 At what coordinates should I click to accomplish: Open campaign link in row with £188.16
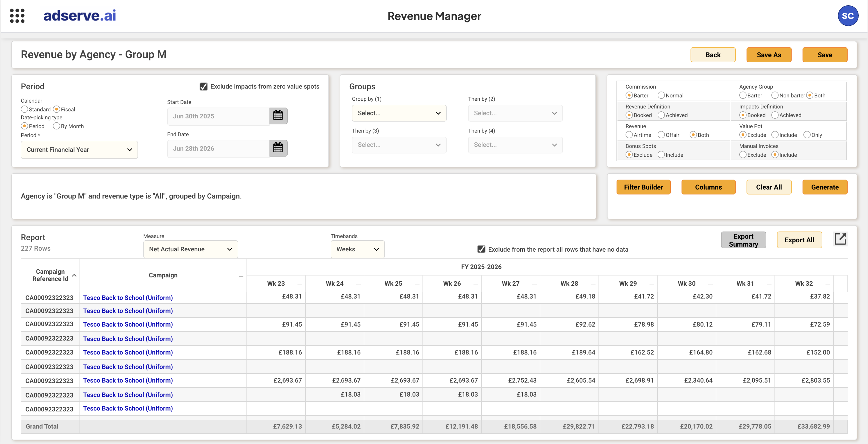click(x=128, y=352)
